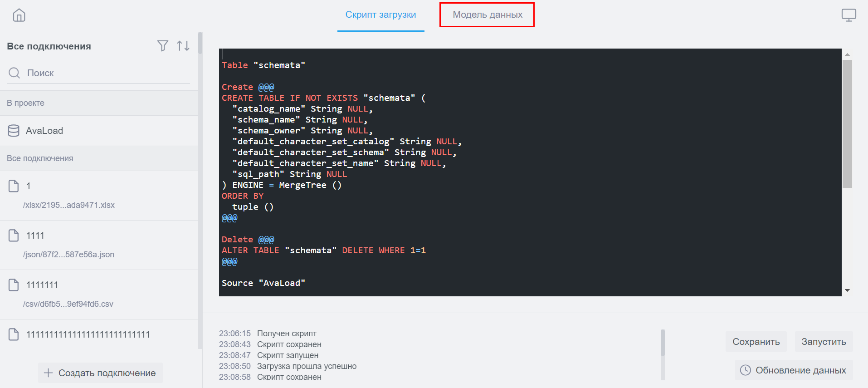Focus the Поиск search field
The image size is (868, 388).
(104, 73)
